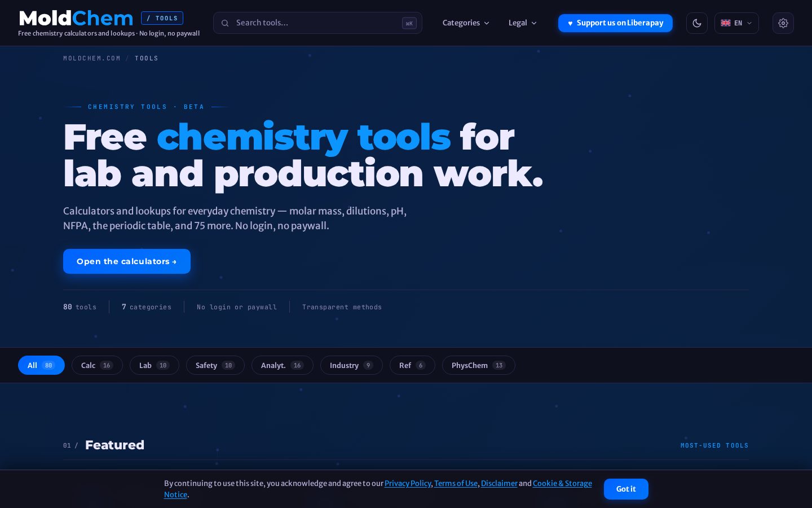Select the Lab category tab
Screen dimensions: 812x508
154,365
